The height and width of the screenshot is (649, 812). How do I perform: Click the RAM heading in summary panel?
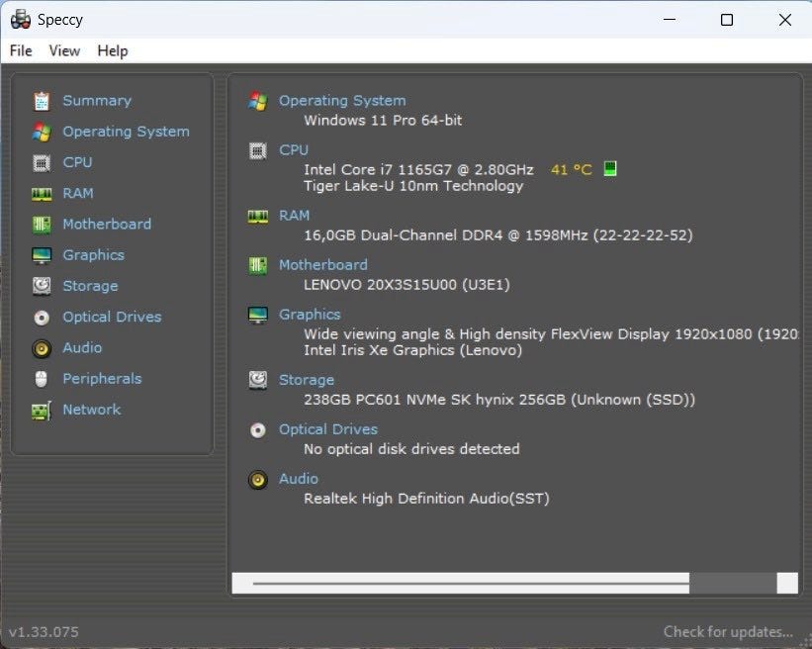click(294, 216)
